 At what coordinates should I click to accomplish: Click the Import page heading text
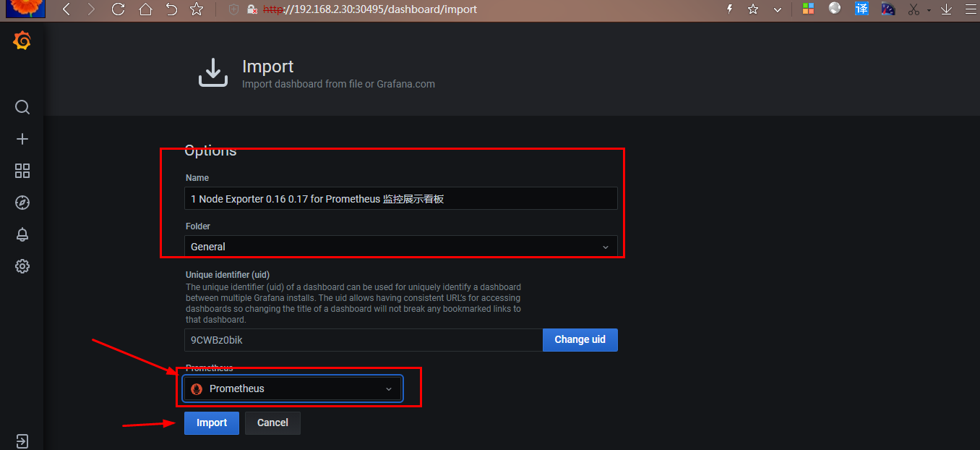(268, 67)
